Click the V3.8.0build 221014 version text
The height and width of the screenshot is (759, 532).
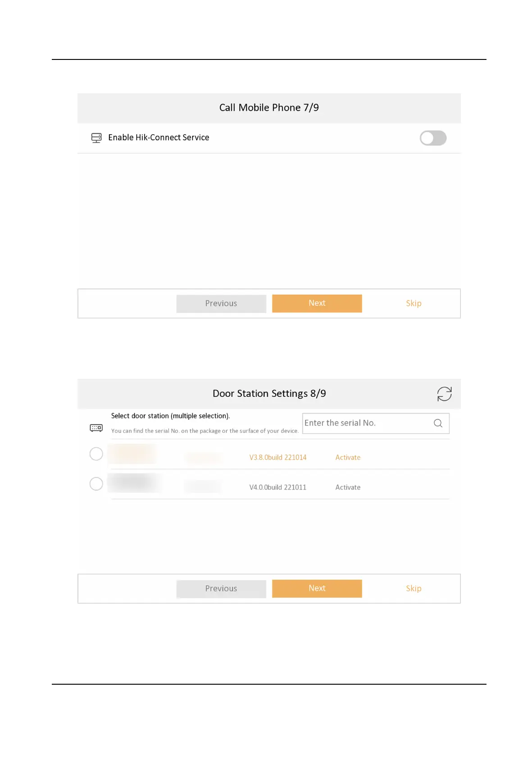click(x=278, y=457)
